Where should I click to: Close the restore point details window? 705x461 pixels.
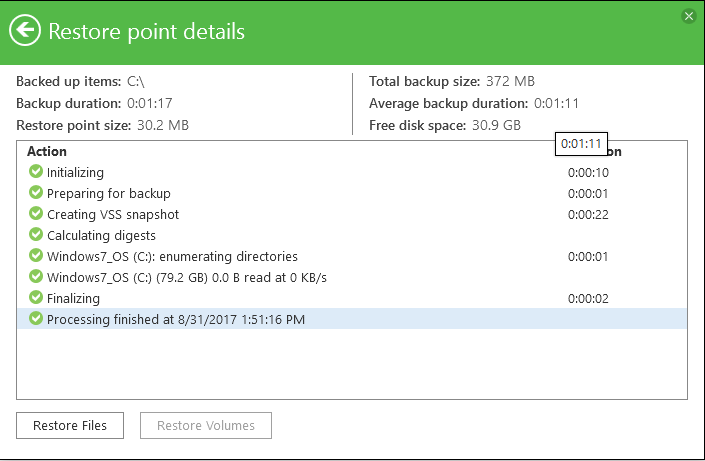688,16
